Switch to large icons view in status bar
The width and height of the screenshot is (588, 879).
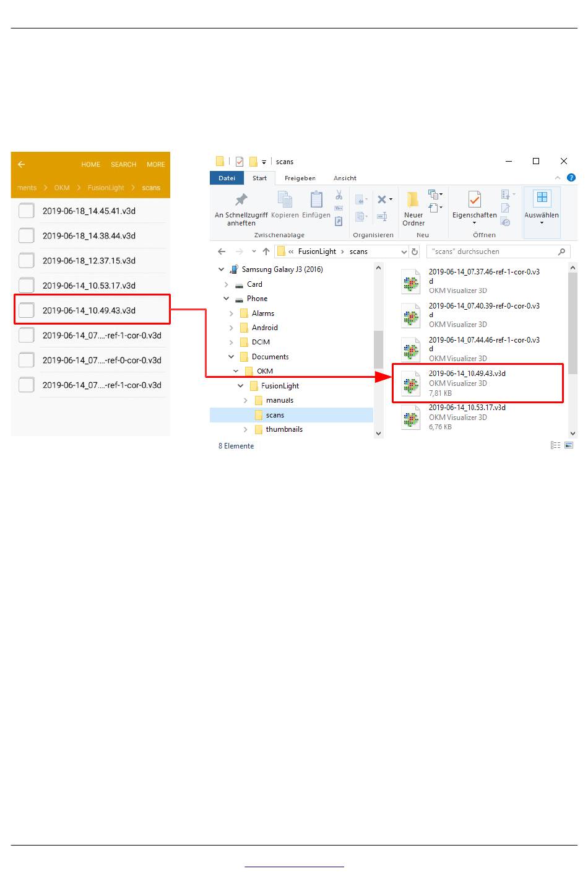(x=569, y=445)
